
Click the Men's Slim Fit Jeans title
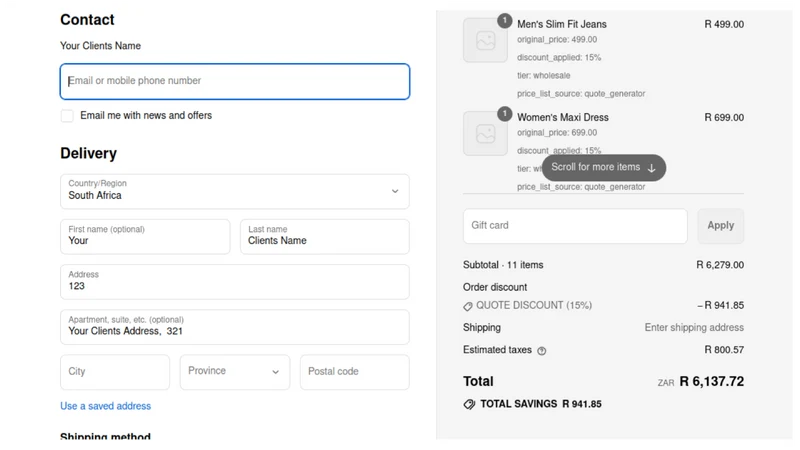click(562, 24)
